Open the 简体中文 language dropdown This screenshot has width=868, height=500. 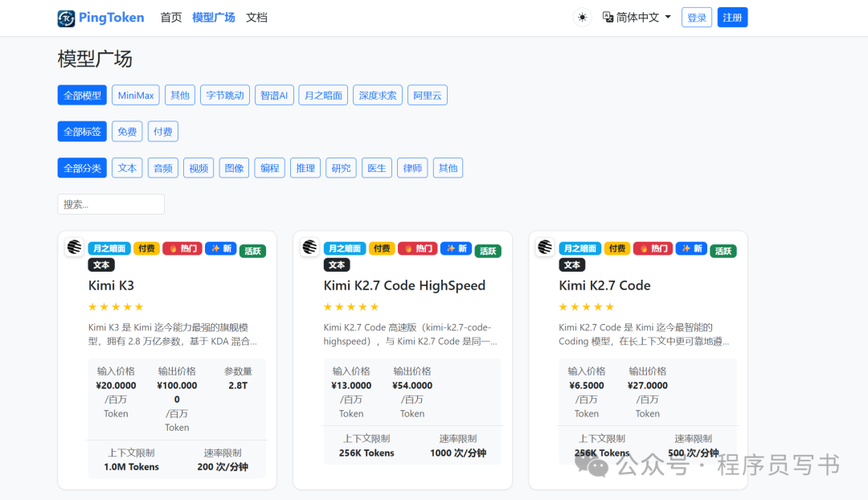point(637,18)
